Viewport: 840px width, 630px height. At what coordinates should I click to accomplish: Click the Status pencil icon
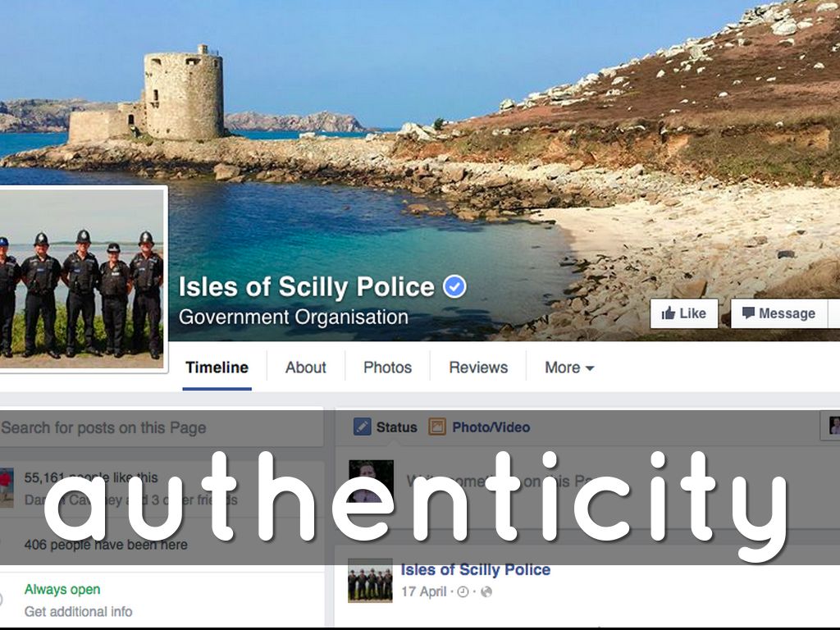pos(362,427)
